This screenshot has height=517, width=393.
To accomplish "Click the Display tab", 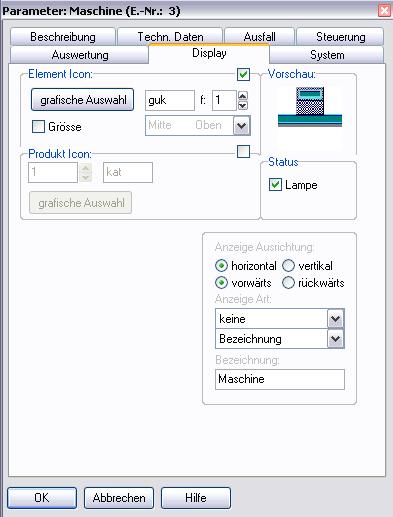I will coord(209,53).
